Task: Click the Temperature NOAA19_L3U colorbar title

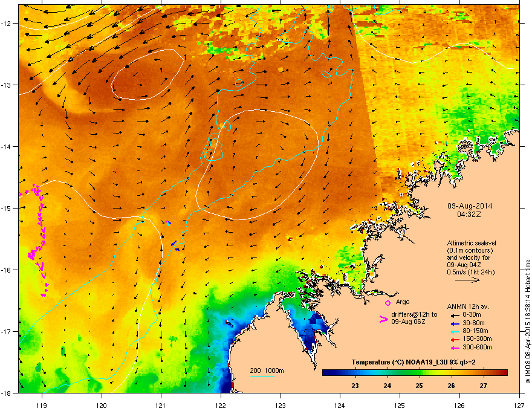Action: [x=414, y=363]
